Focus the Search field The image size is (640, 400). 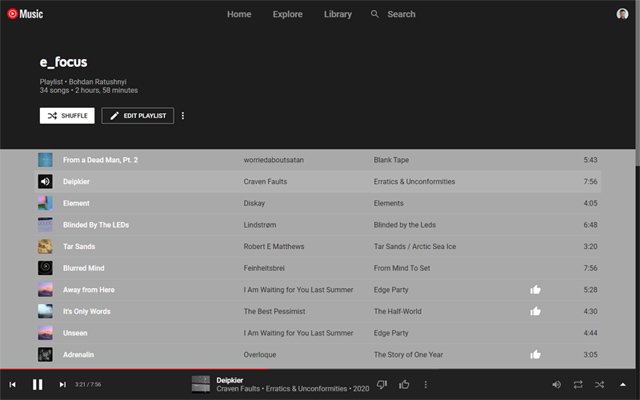coord(401,14)
